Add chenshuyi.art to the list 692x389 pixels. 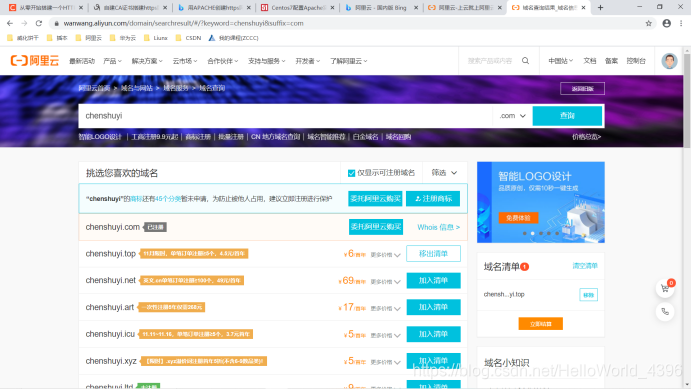click(433, 307)
